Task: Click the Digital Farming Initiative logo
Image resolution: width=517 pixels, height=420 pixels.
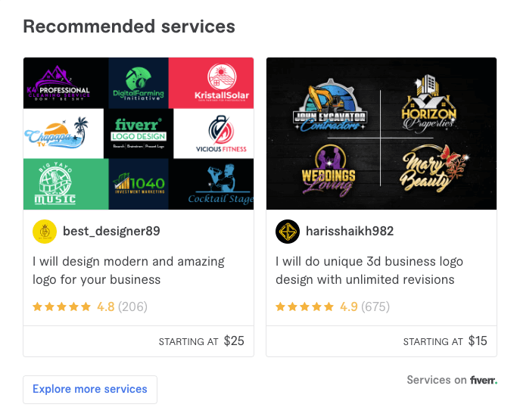Action: [138, 83]
